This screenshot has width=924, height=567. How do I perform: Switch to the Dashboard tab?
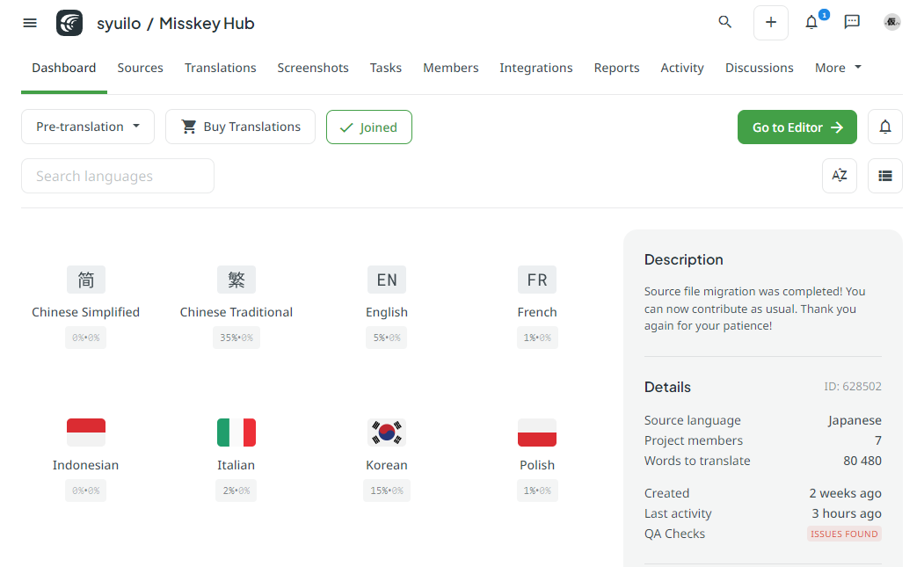[63, 68]
